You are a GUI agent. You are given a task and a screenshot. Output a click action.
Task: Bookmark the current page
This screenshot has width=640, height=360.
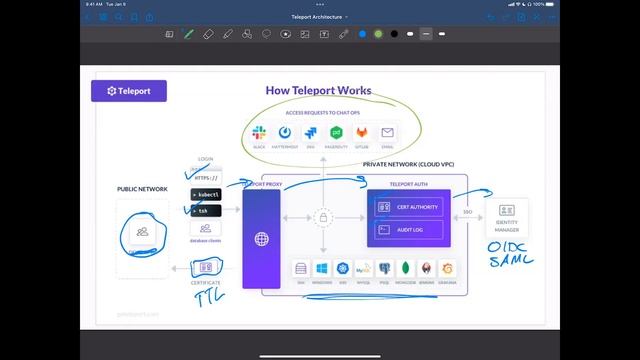pos(134,18)
